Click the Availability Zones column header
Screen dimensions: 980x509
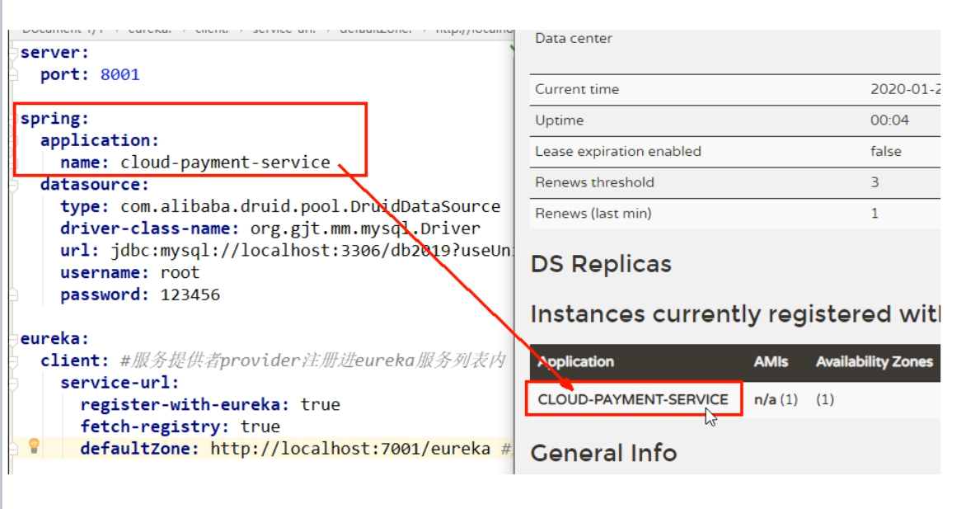pos(874,361)
